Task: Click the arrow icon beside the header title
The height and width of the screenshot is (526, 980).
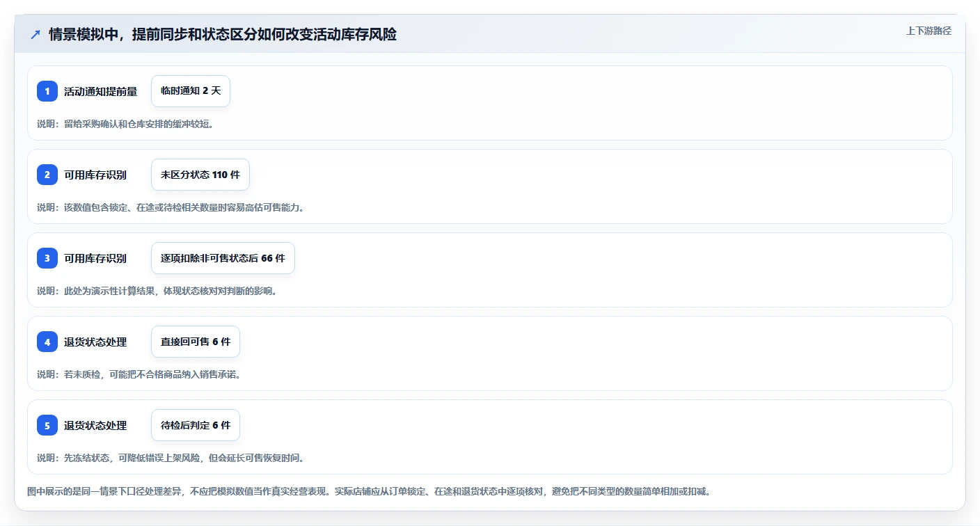Action: coord(35,34)
